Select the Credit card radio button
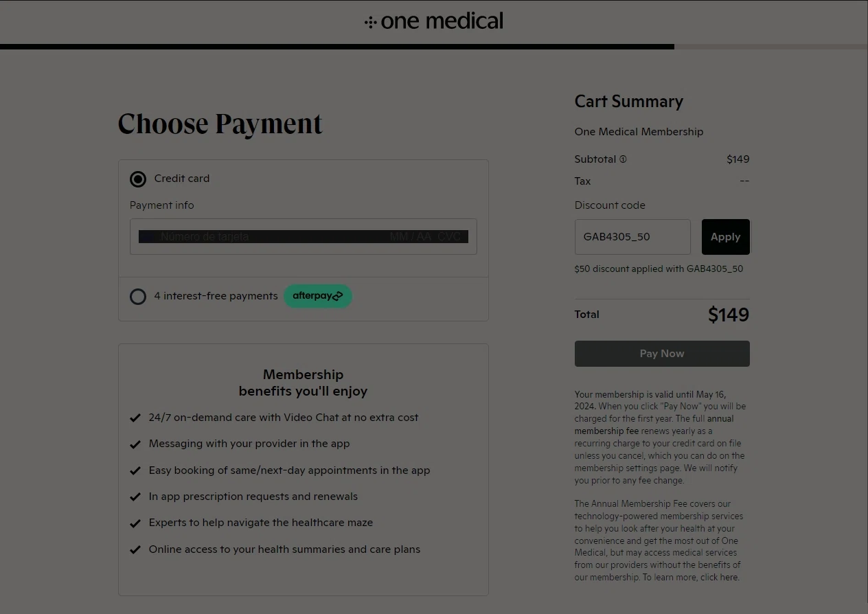The width and height of the screenshot is (868, 614). click(x=138, y=179)
